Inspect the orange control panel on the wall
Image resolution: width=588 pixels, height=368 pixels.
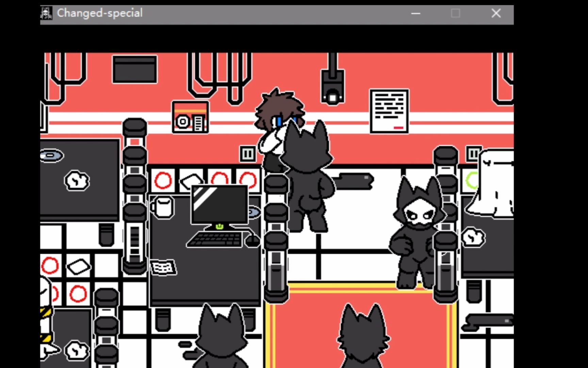click(190, 117)
